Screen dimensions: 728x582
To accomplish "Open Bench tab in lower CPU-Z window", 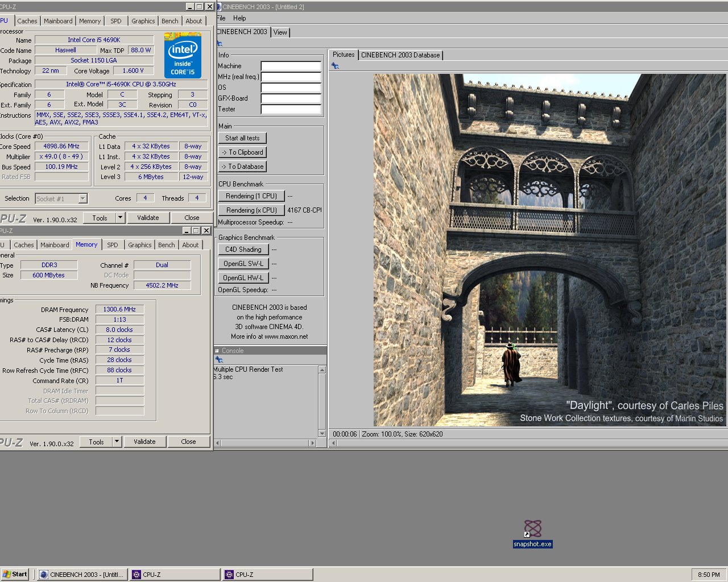I will click(167, 245).
